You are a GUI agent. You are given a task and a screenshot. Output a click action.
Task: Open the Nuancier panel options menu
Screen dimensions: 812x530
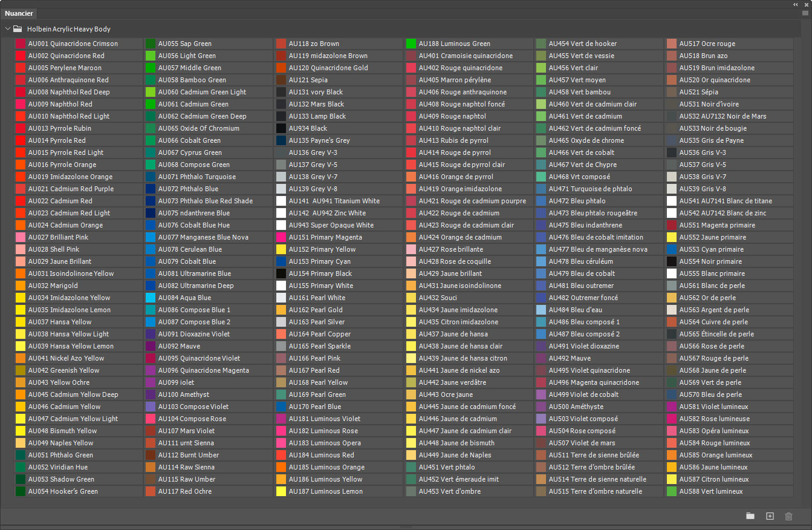coord(805,13)
